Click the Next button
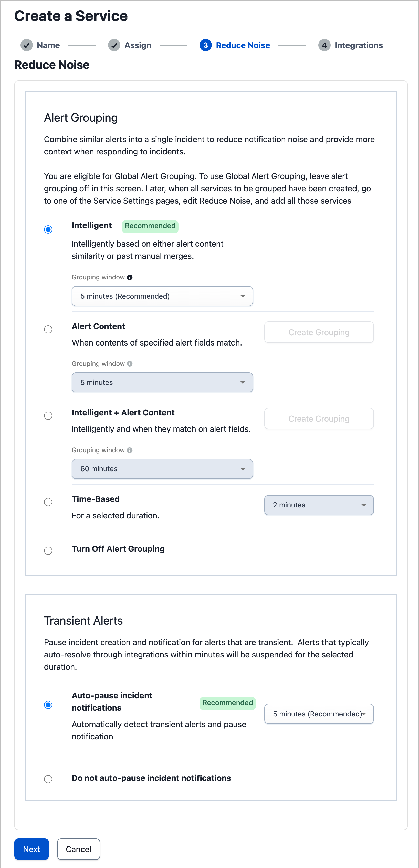 [31, 849]
